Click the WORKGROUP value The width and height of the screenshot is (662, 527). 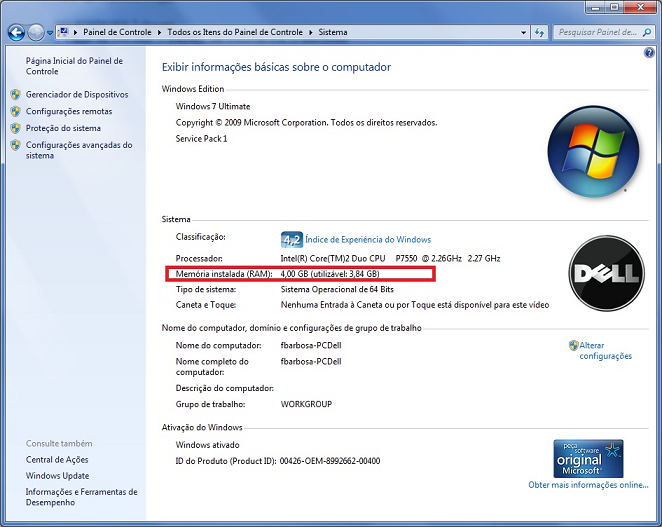[x=306, y=404]
